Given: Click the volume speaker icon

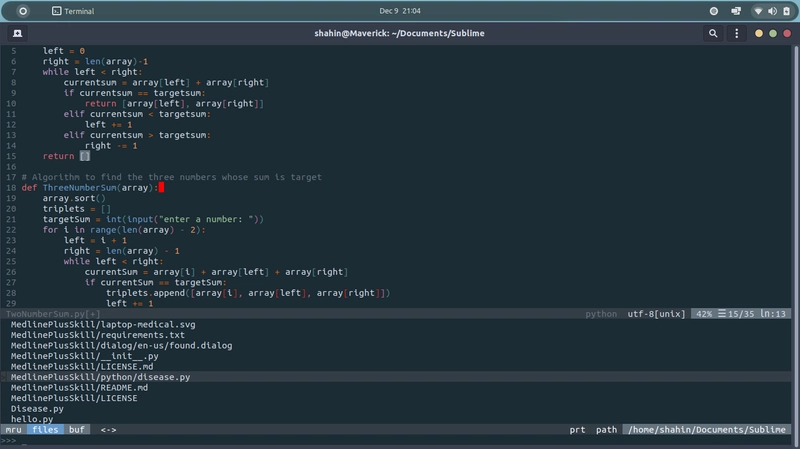Looking at the screenshot, I should [772, 11].
